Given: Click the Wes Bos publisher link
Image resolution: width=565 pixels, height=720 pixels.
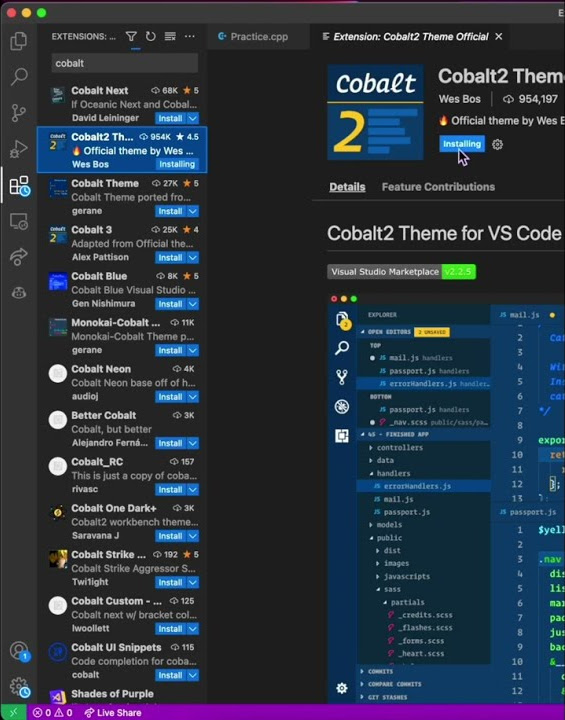Looking at the screenshot, I should click(459, 99).
